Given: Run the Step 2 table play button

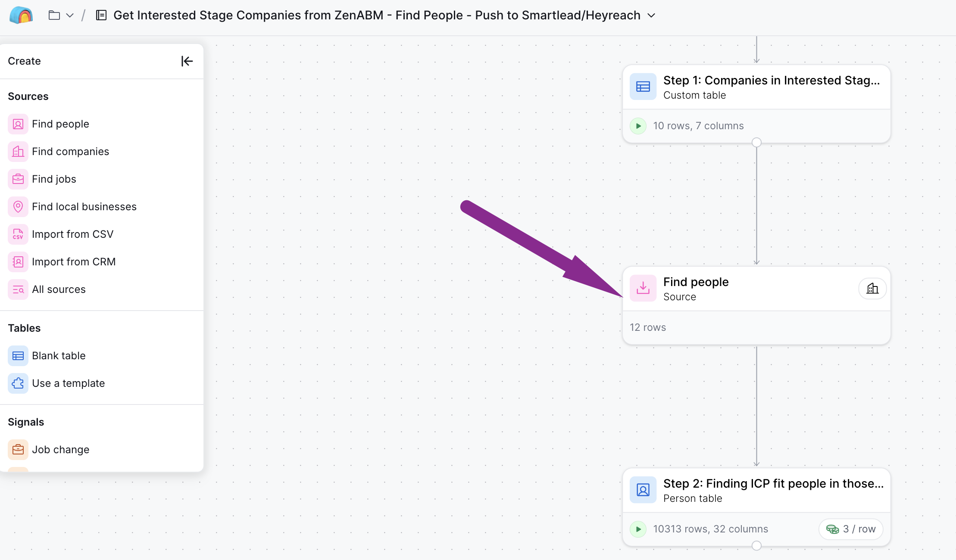Looking at the screenshot, I should point(638,529).
